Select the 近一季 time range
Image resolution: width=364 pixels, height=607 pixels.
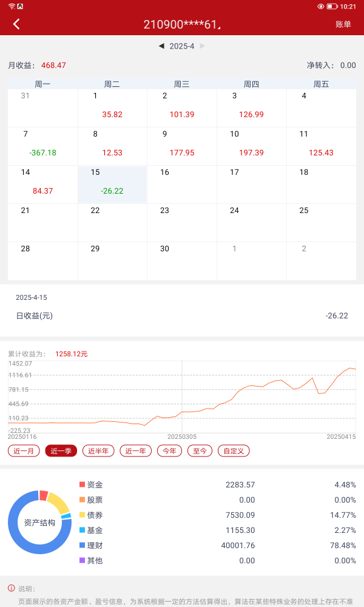[x=61, y=450]
